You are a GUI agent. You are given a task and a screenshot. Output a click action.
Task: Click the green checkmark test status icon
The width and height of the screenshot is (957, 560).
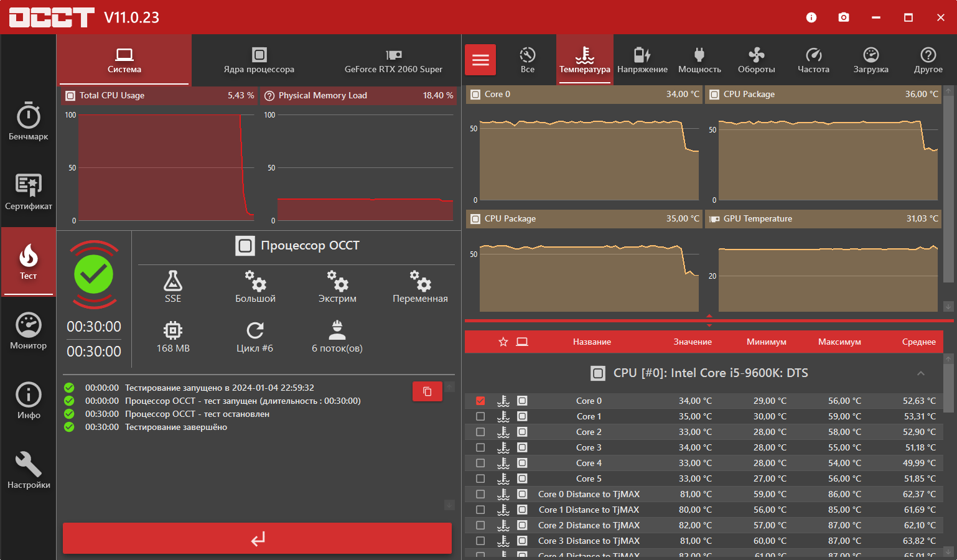(x=93, y=274)
